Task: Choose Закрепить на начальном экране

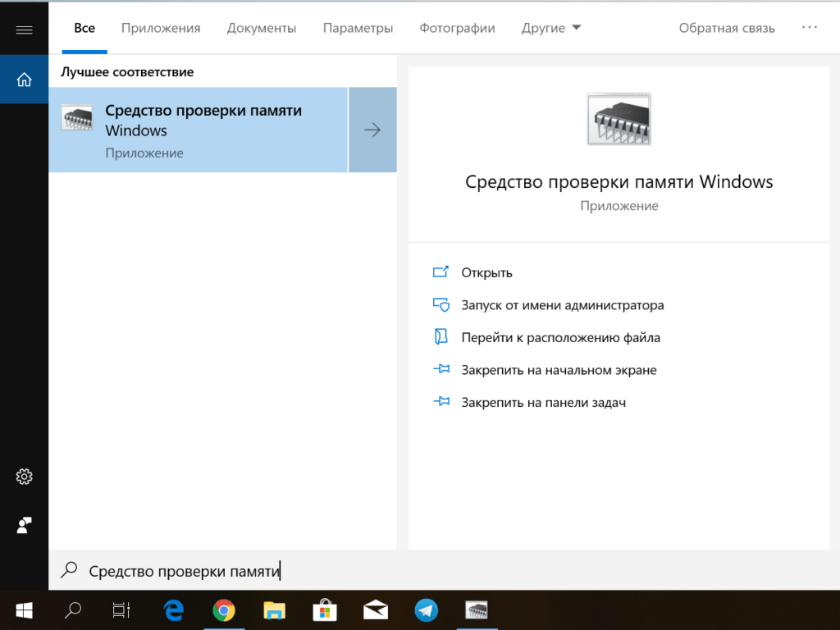Action: [x=559, y=370]
